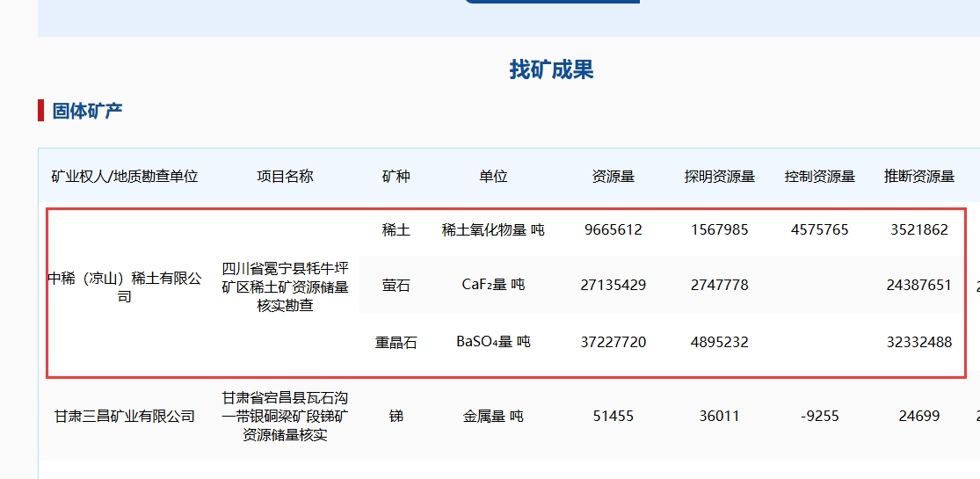Click the 矿种 column header
980x479 pixels.
(x=396, y=177)
